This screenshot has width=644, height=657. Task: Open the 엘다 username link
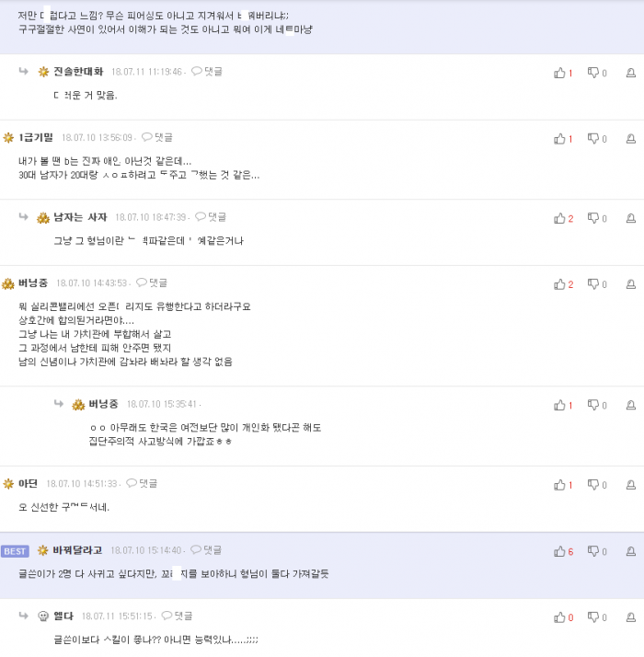tap(63, 616)
